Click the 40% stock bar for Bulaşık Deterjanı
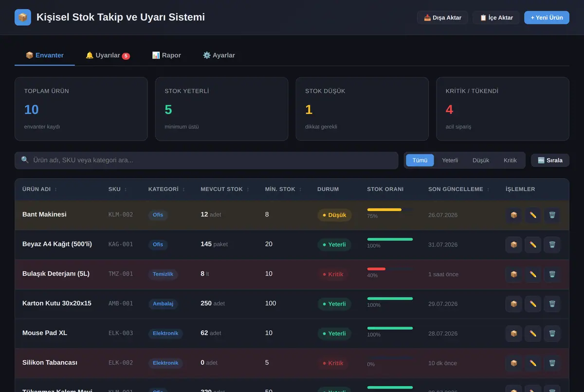The height and width of the screenshot is (392, 584). [x=390, y=269]
